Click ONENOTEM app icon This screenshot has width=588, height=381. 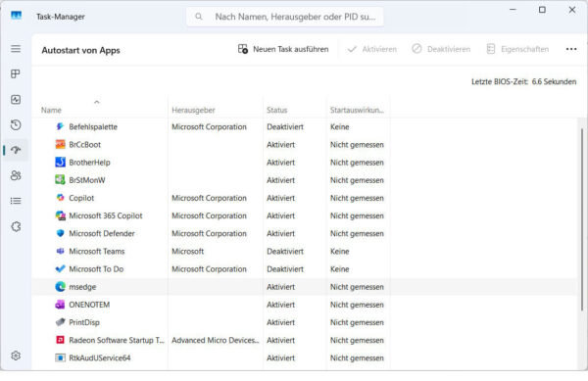(60, 305)
